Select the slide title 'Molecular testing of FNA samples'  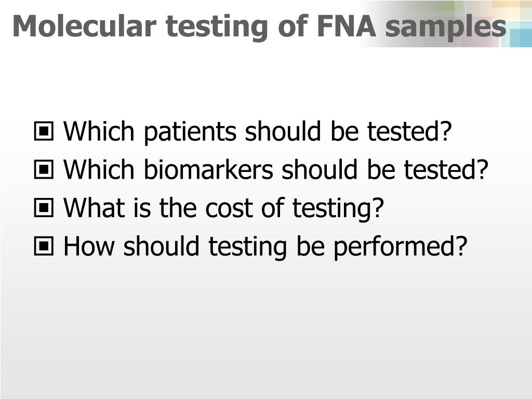[260, 27]
